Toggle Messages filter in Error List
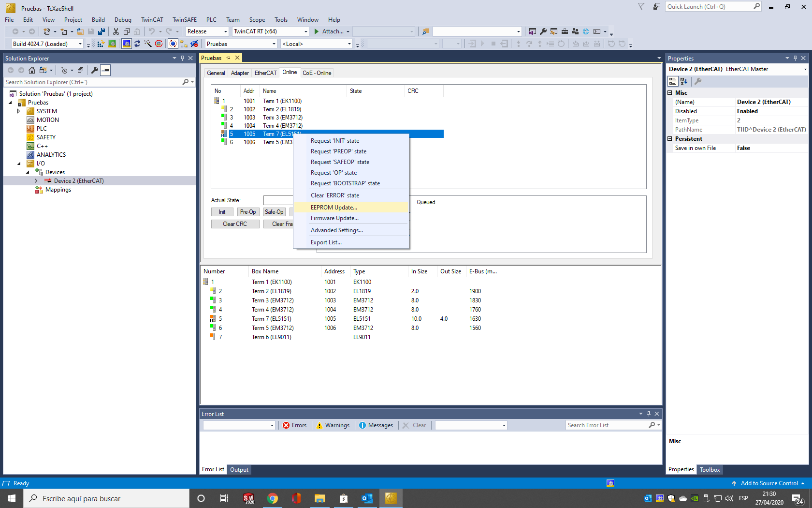Viewport: 812px width, 508px height. point(376,425)
